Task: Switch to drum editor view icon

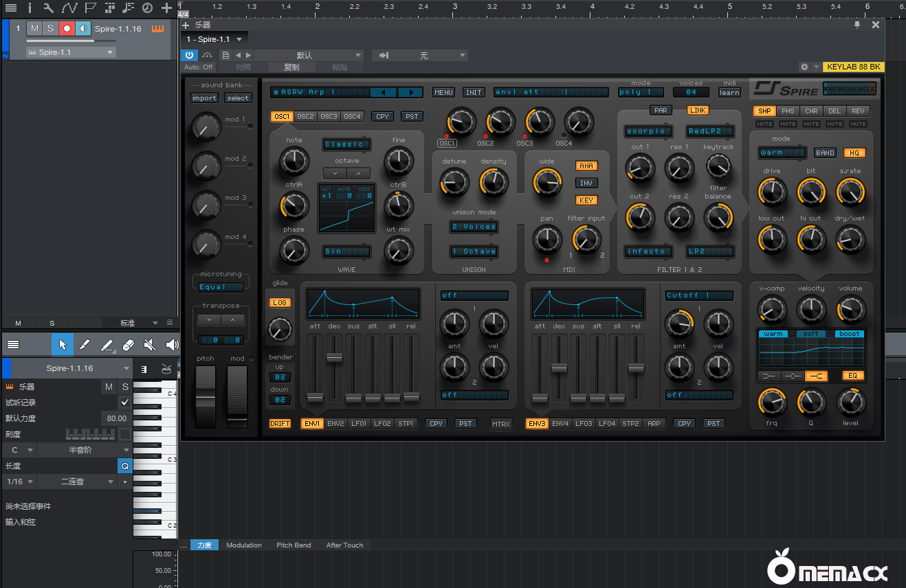Action: (x=166, y=369)
